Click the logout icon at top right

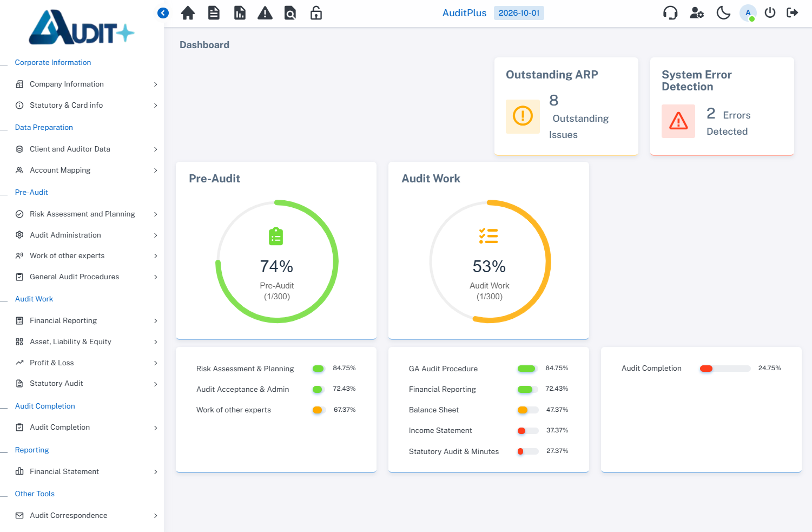tap(792, 12)
